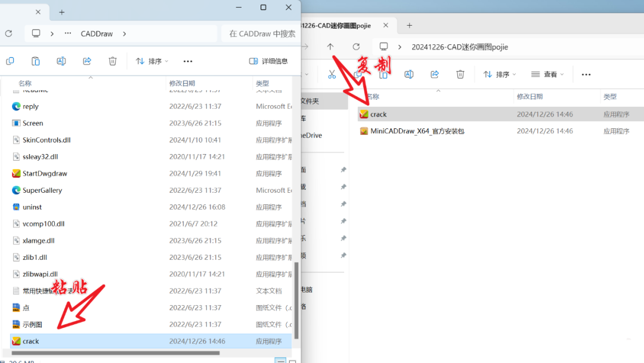Select SkinControls.dll in the list
644x363 pixels.
151,140
